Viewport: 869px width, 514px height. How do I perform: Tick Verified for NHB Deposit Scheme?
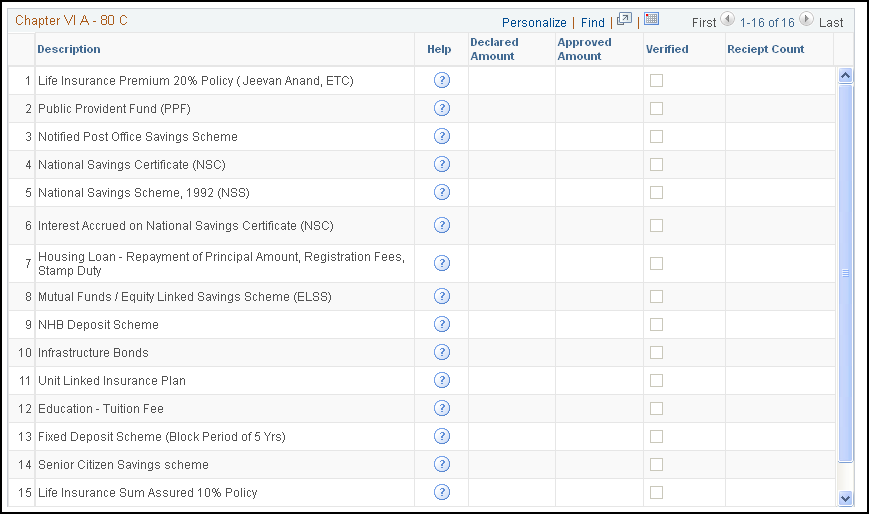pos(656,324)
